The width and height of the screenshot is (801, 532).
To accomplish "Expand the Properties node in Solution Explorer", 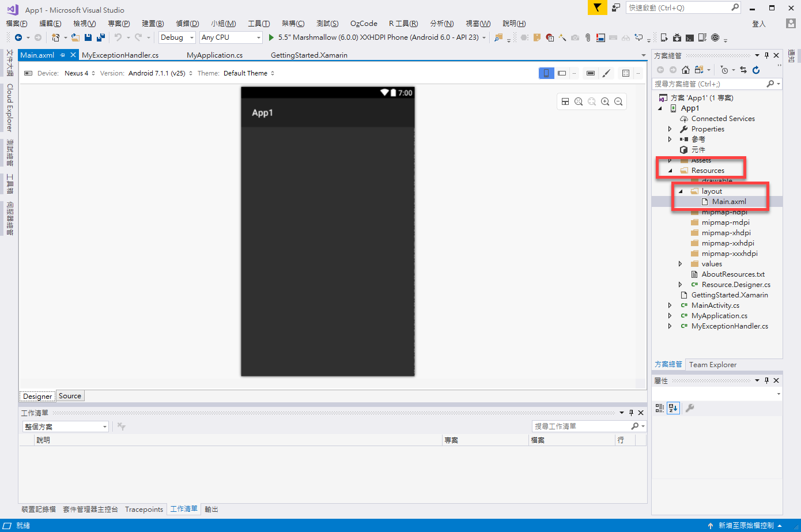I will tap(670, 129).
